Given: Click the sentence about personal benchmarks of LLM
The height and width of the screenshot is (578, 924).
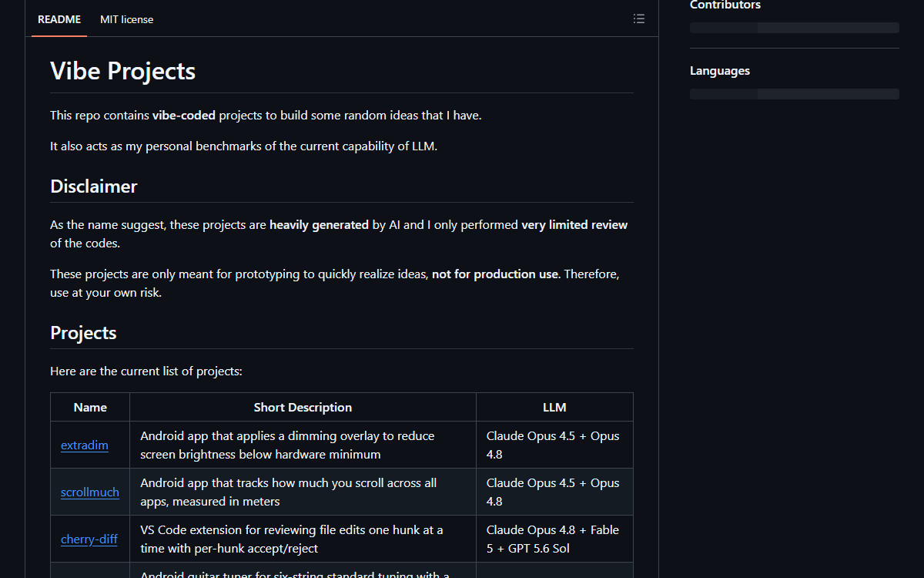Looking at the screenshot, I should tap(243, 146).
